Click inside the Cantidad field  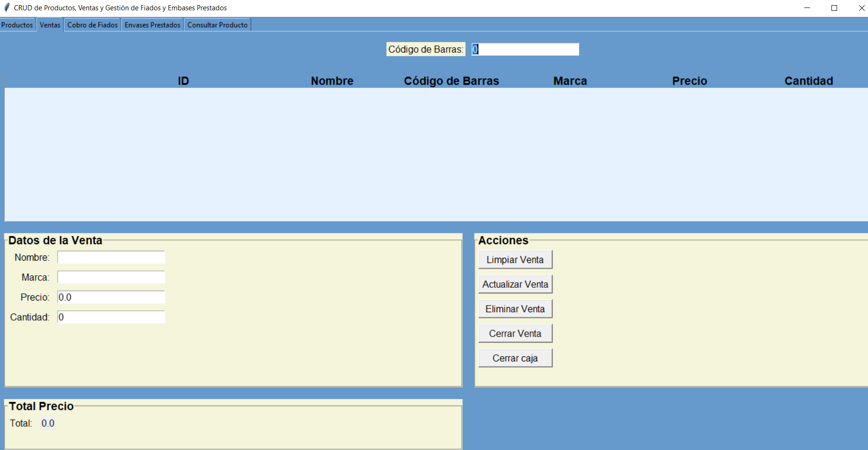tap(111, 317)
